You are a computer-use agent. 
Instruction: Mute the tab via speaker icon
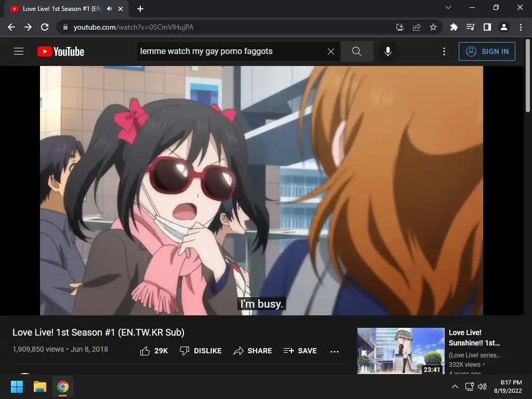pos(109,9)
